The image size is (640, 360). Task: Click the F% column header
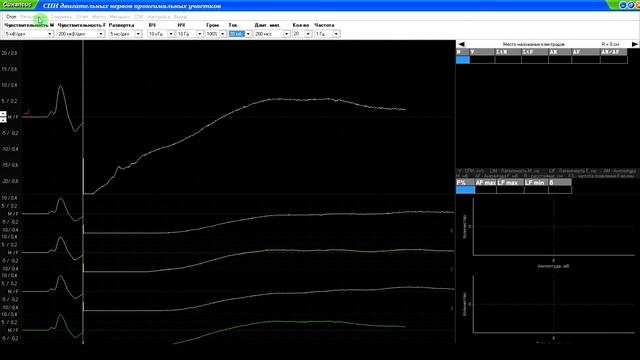pyautogui.click(x=466, y=182)
